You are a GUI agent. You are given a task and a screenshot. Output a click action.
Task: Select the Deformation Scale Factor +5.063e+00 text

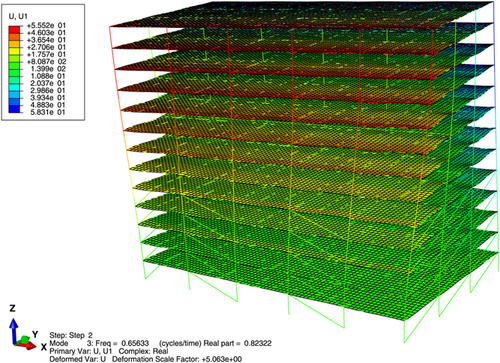(177, 359)
